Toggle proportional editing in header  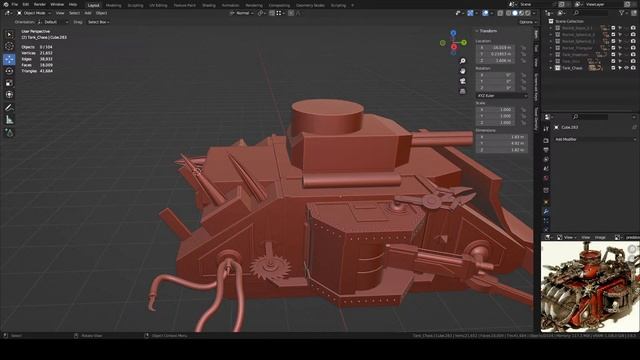(291, 13)
